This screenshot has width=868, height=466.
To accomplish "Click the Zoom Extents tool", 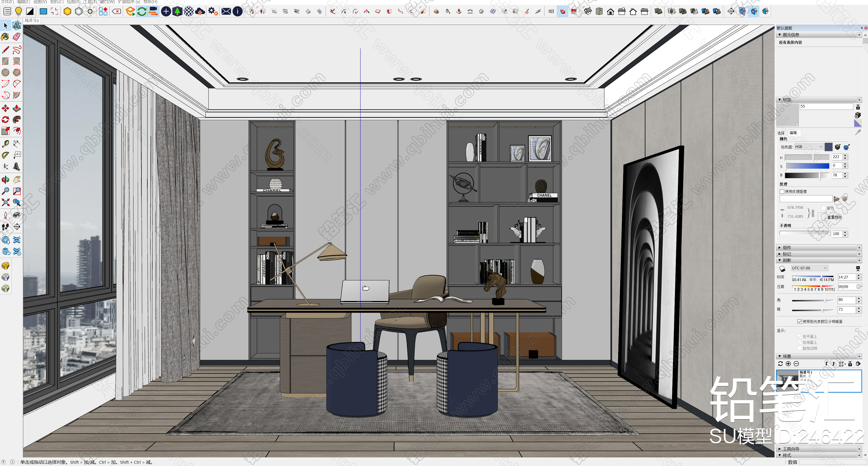I will click(5, 202).
